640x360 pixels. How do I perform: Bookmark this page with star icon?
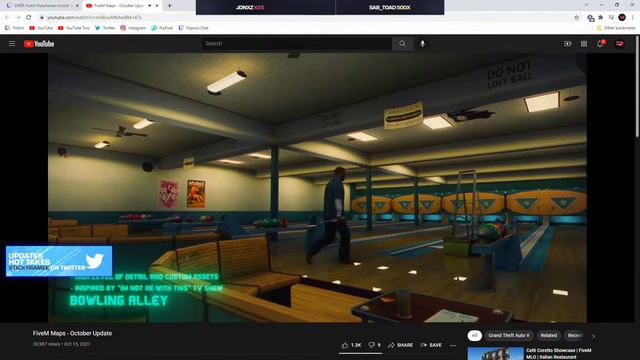[x=577, y=18]
